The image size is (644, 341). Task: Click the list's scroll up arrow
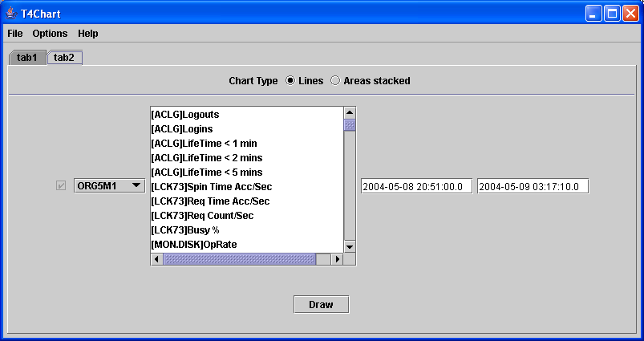click(x=350, y=112)
